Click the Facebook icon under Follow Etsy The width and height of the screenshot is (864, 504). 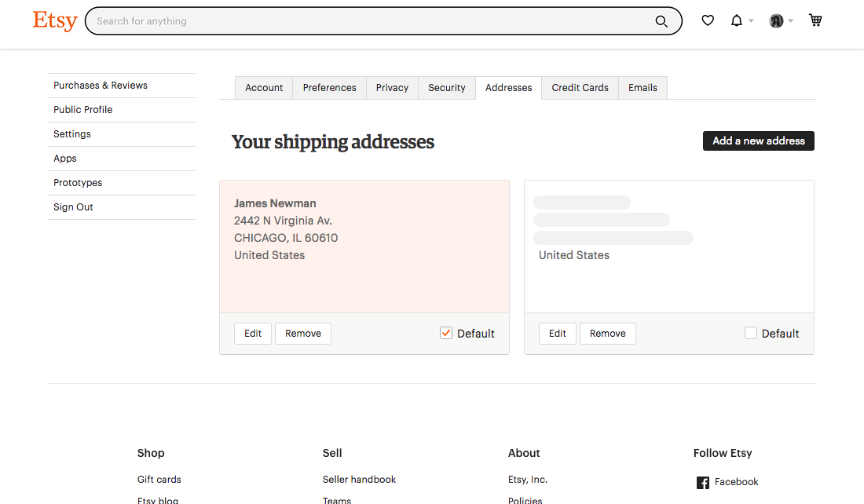[702, 482]
